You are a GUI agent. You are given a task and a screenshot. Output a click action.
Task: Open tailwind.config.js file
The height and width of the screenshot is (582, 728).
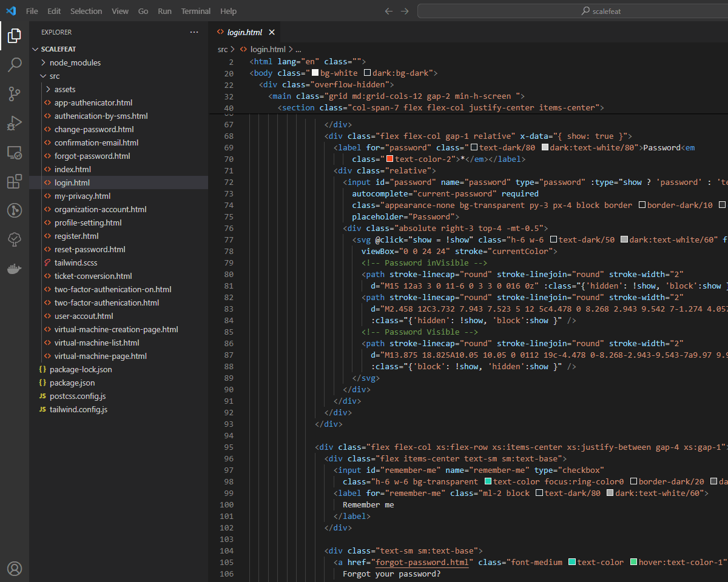pyautogui.click(x=78, y=409)
